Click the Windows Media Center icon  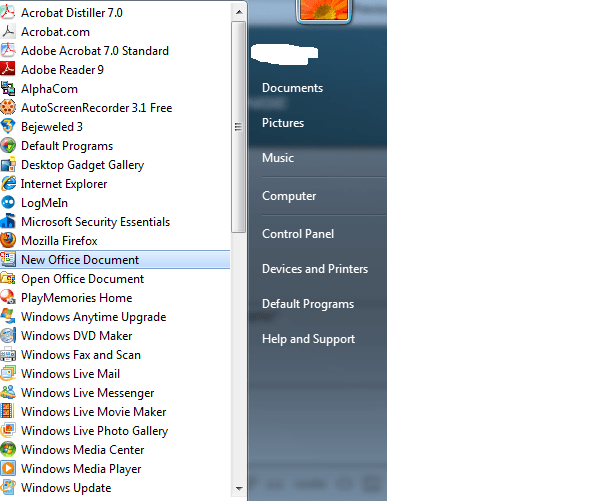8,449
